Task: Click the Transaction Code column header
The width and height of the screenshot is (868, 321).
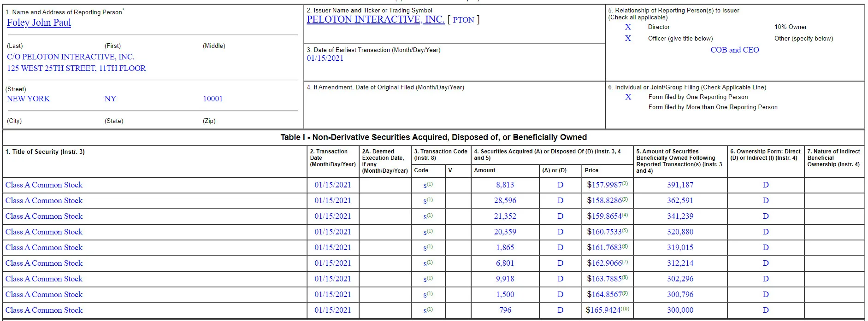Action: (441, 154)
